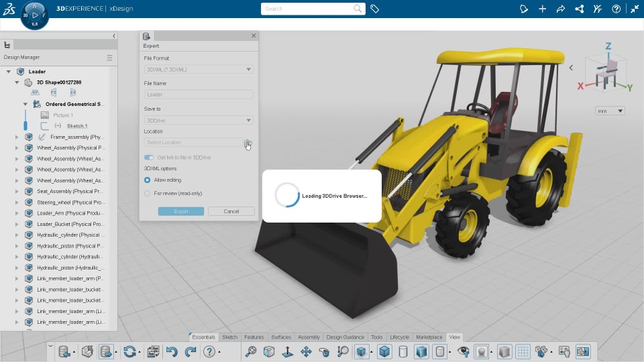
Task: Collapse the 3D Shape00127288 node
Action: pos(17,82)
